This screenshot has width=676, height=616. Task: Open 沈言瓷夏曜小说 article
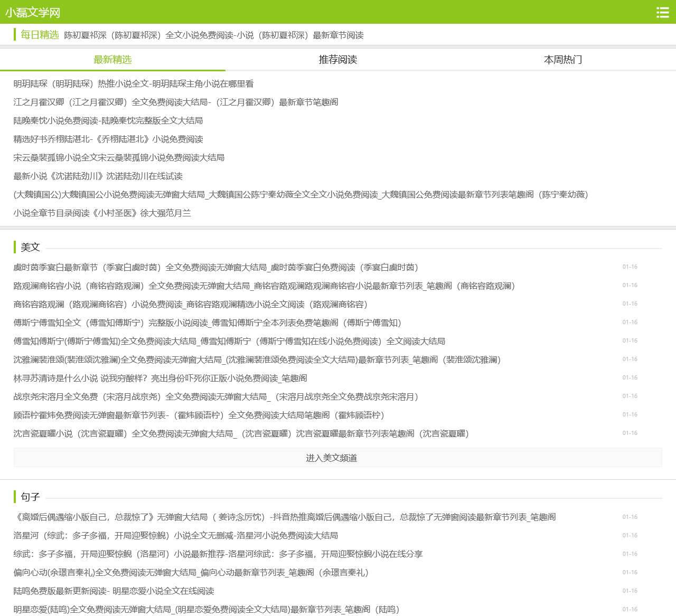pos(241,434)
